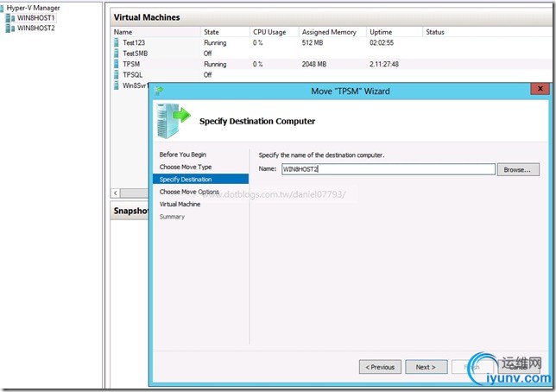Open the Virtual Machine step
Image resolution: width=556 pixels, height=392 pixels.
pos(180,205)
